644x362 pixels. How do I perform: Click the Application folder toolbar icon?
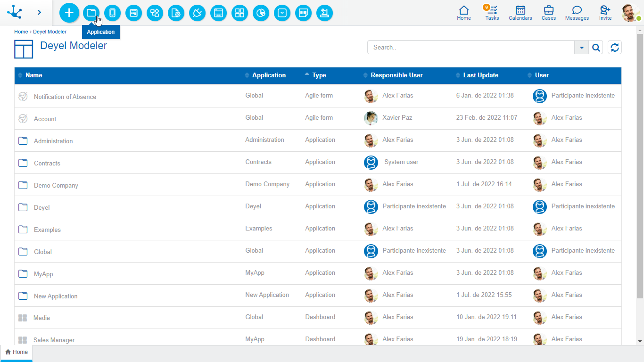(x=91, y=13)
